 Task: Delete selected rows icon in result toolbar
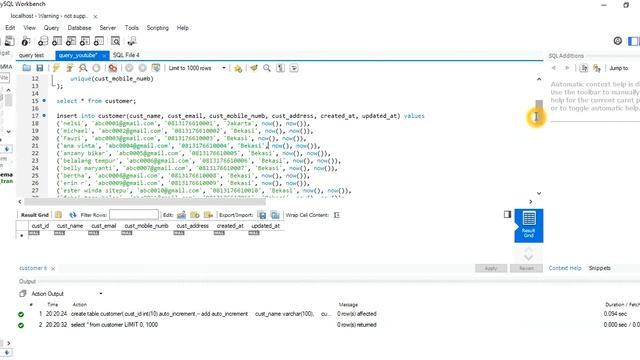point(208,215)
